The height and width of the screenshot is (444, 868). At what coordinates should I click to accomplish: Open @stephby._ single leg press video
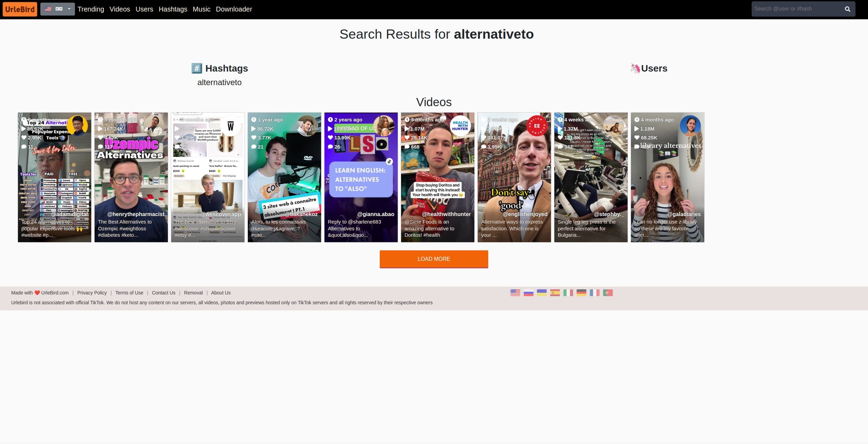pos(591,177)
